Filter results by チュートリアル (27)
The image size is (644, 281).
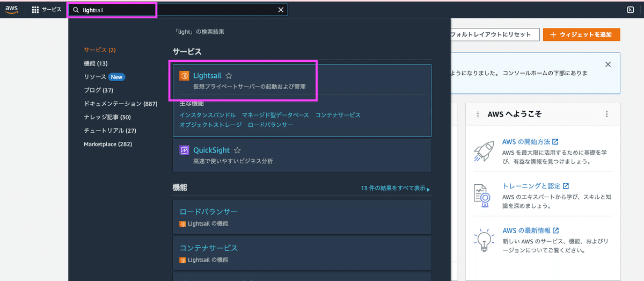[x=110, y=131]
